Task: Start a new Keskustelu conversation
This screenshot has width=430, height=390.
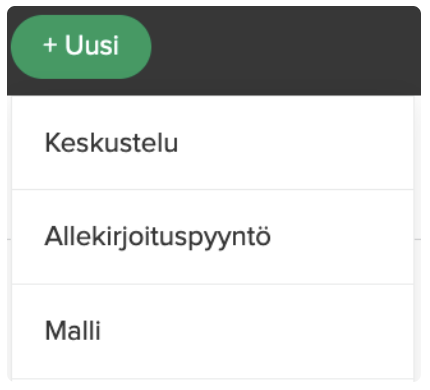Action: pos(213,143)
